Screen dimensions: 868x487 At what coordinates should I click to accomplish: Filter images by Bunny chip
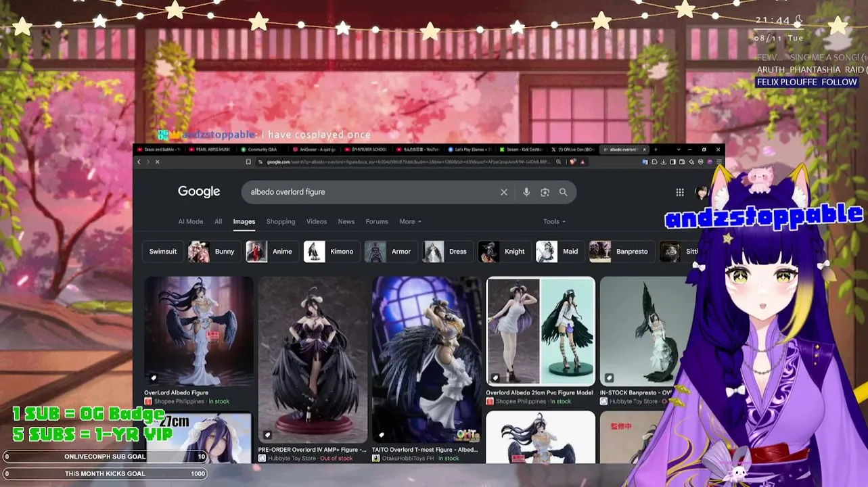click(214, 252)
